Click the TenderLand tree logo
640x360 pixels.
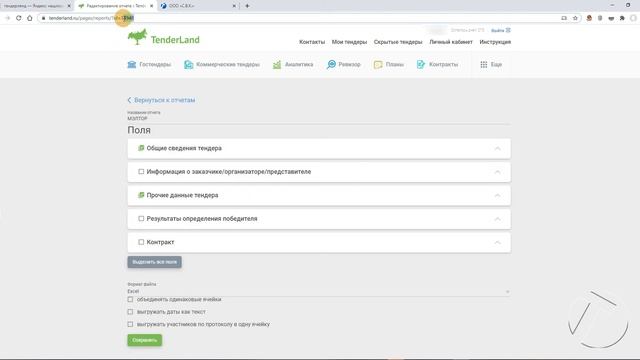pos(138,37)
